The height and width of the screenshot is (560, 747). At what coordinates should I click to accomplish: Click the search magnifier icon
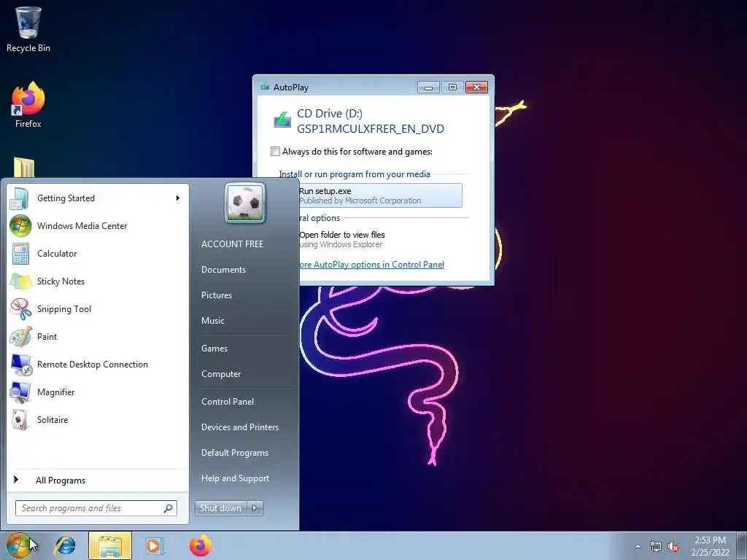pyautogui.click(x=169, y=508)
